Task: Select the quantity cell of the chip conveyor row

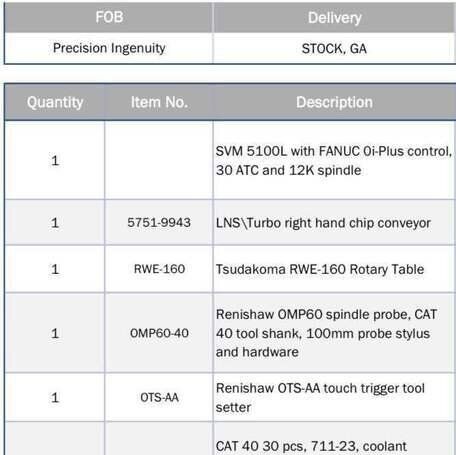Action: click(x=55, y=222)
